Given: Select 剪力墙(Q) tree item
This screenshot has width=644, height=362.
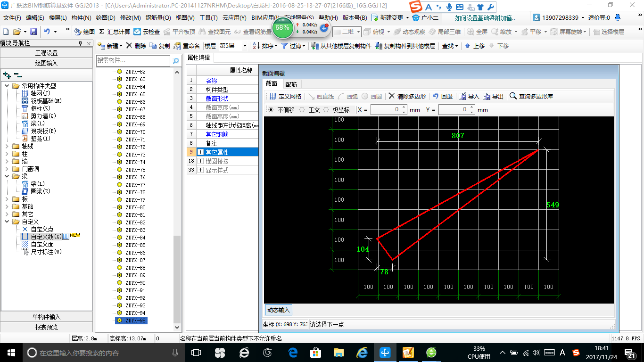Looking at the screenshot, I should [x=43, y=116].
